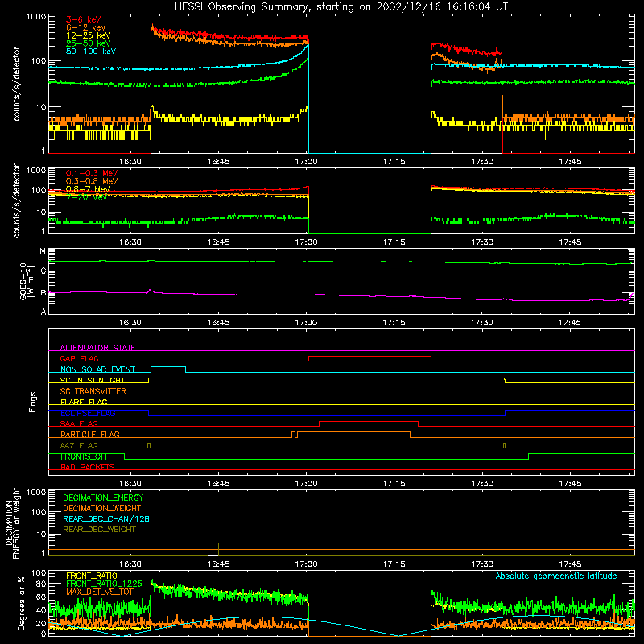
Task: Click the ATTENUATOR_STATE flag label
Action: (x=97, y=348)
